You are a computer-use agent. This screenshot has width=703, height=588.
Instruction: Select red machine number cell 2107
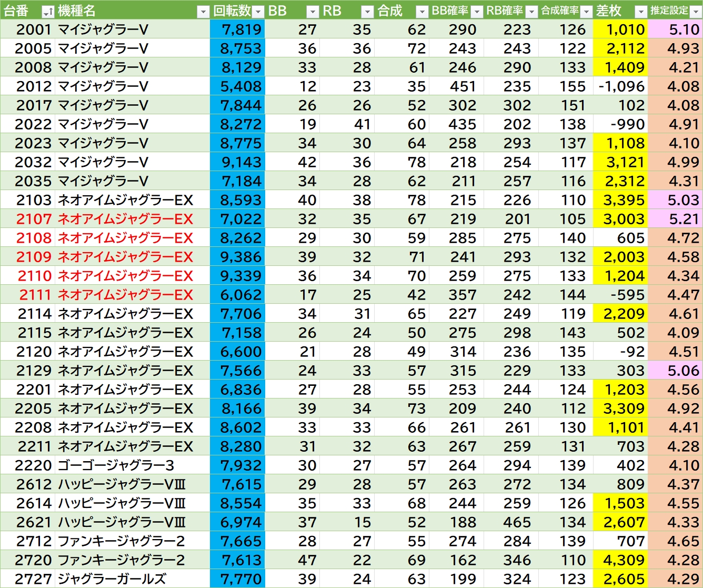(x=27, y=219)
